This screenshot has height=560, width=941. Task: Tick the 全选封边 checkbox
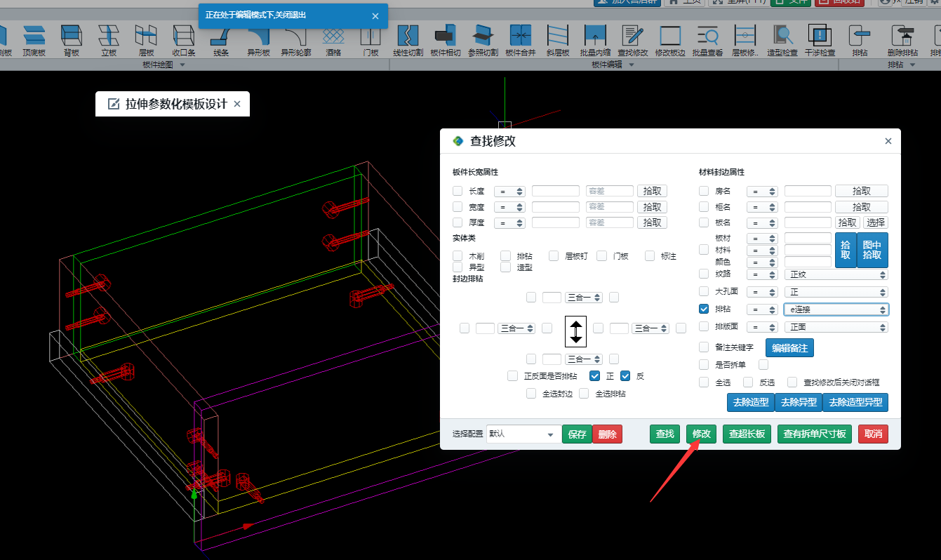[531, 394]
